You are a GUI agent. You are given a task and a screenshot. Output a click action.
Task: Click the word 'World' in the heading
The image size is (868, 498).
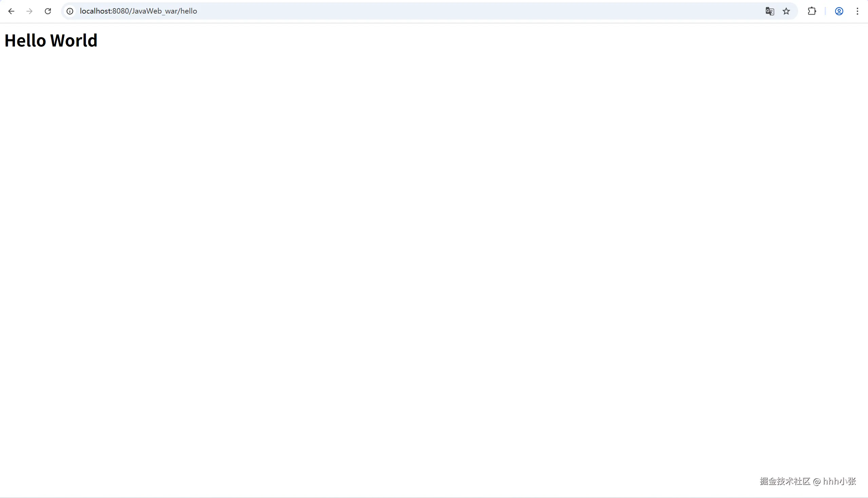74,40
